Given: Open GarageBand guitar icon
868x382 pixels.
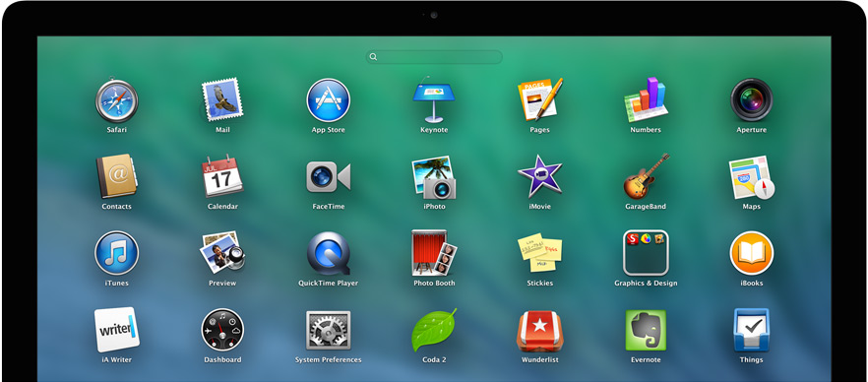Looking at the screenshot, I should pyautogui.click(x=646, y=176).
